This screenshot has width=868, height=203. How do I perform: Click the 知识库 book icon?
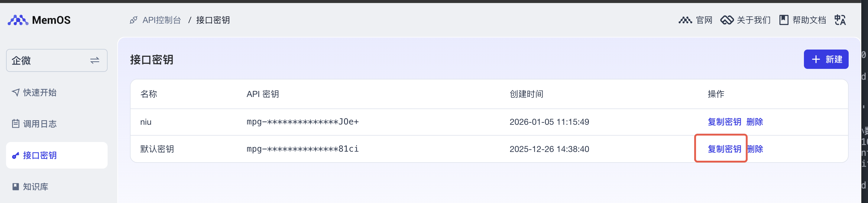click(15, 187)
